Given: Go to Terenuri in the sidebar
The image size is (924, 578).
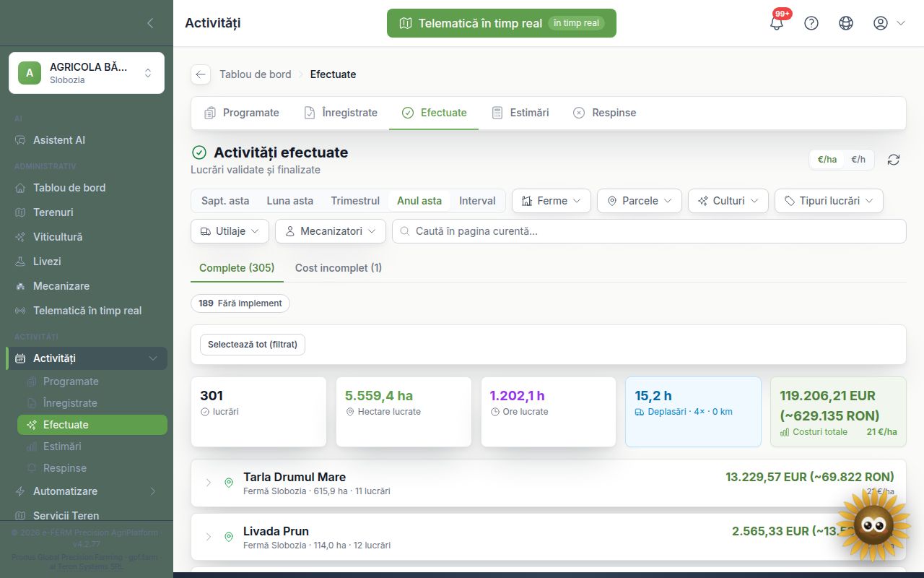Looking at the screenshot, I should 87,212.
